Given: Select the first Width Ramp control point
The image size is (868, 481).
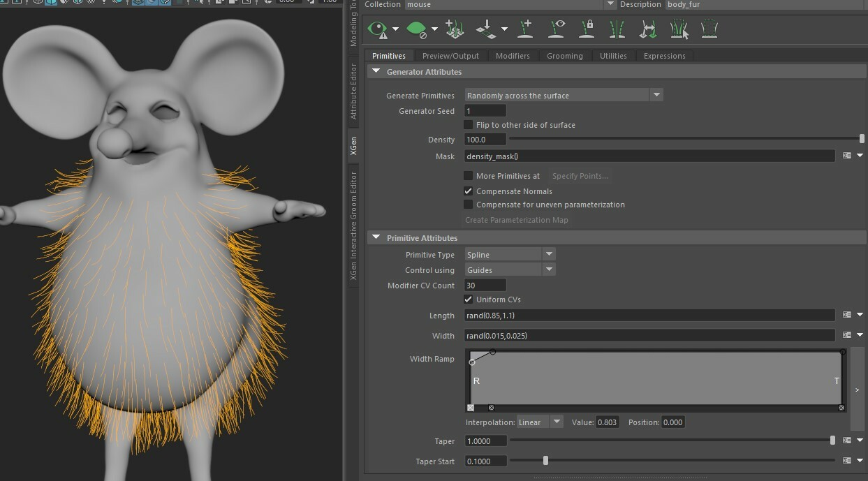Looking at the screenshot, I should tap(472, 362).
